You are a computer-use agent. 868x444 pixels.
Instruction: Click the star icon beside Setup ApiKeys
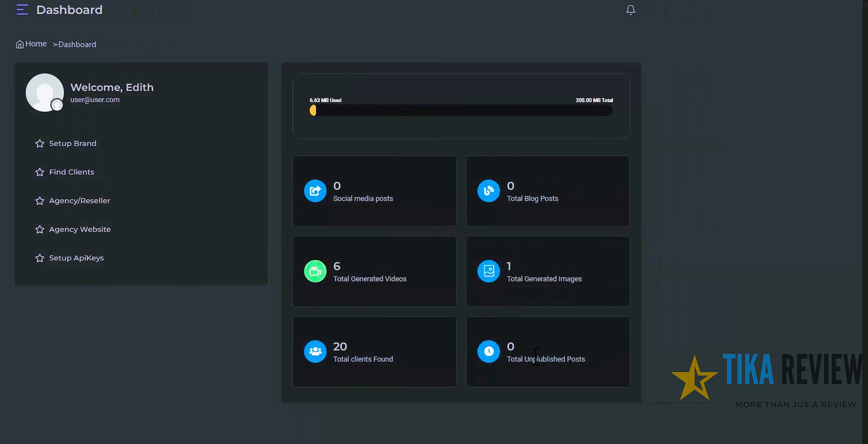(x=40, y=258)
